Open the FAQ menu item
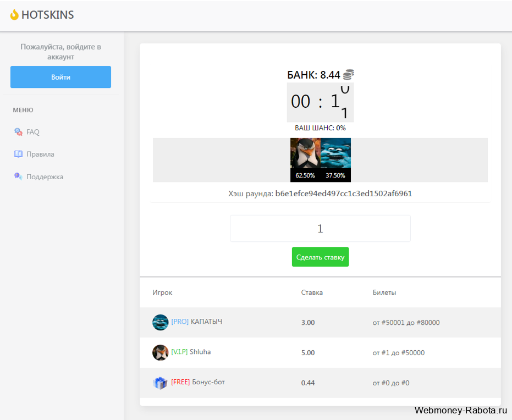The image size is (512, 420). [x=33, y=132]
